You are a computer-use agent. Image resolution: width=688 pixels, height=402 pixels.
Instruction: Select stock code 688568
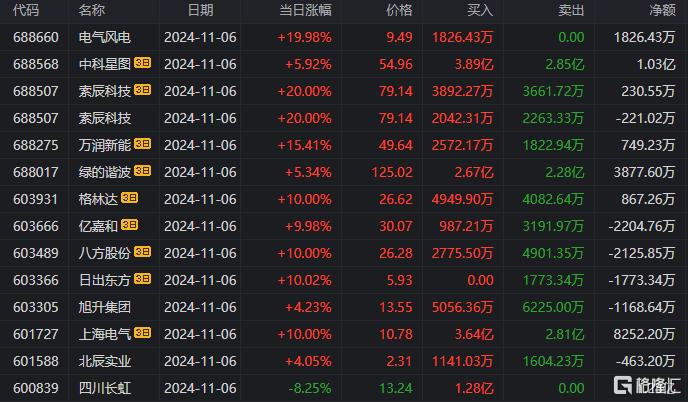(x=36, y=65)
